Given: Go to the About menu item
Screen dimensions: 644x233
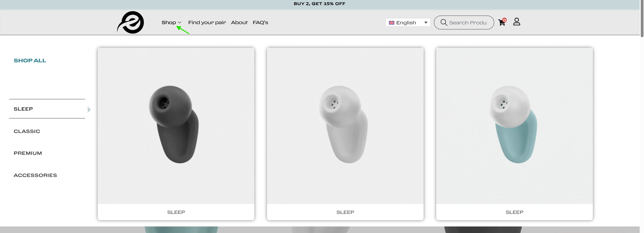Looking at the screenshot, I should [239, 22].
